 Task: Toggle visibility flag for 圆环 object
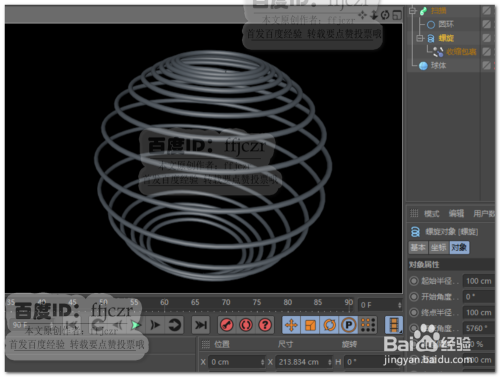click(487, 24)
